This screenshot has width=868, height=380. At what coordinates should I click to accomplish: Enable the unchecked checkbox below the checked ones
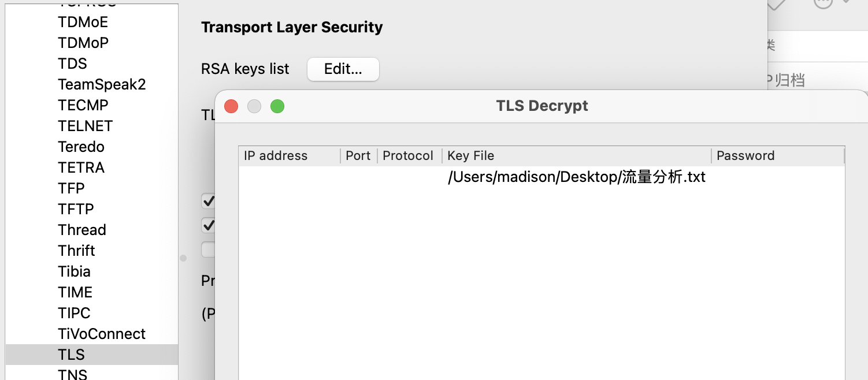(208, 249)
